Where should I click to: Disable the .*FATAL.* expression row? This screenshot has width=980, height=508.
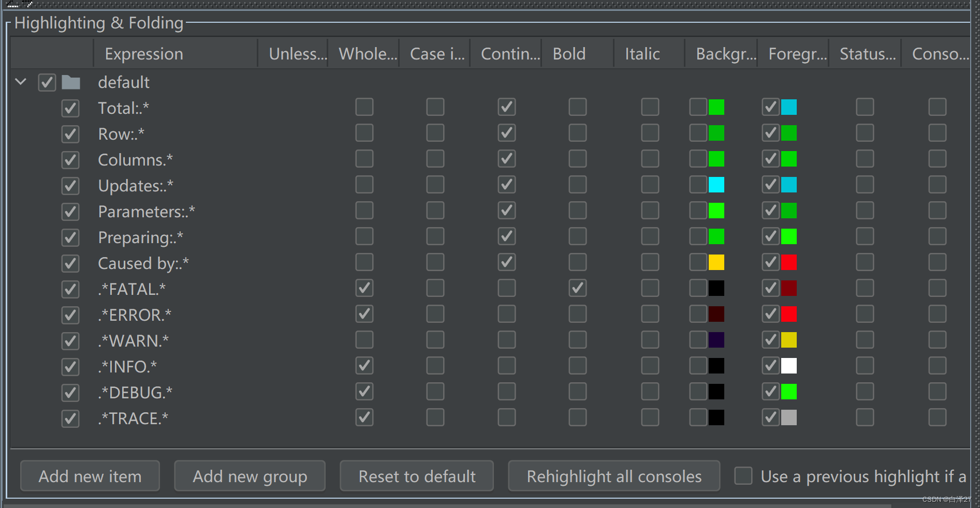pos(70,289)
